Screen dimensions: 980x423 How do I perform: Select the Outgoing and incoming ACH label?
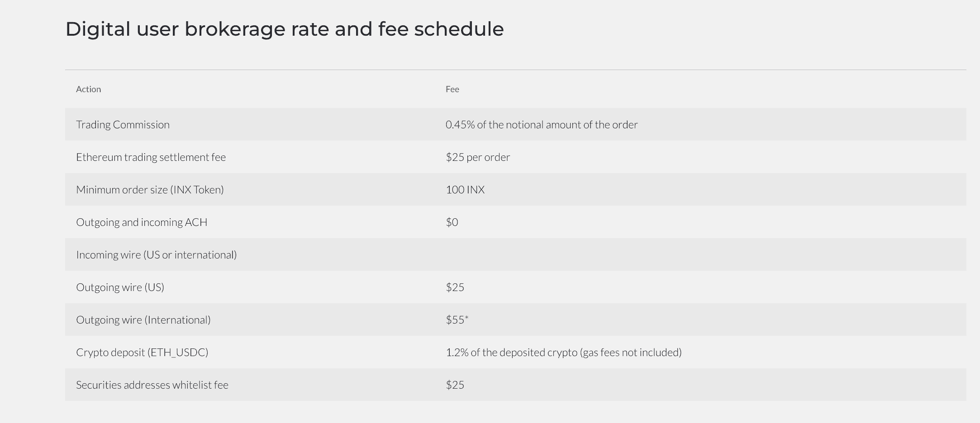pos(142,222)
